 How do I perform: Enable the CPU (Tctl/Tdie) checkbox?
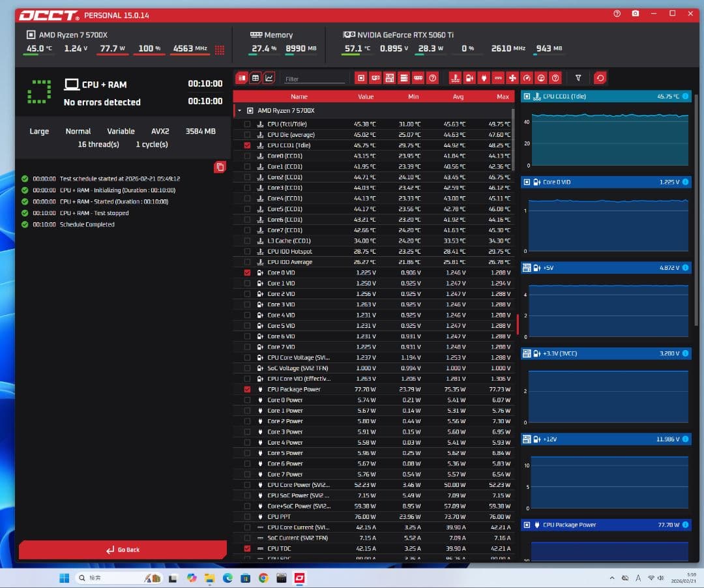[x=247, y=124]
